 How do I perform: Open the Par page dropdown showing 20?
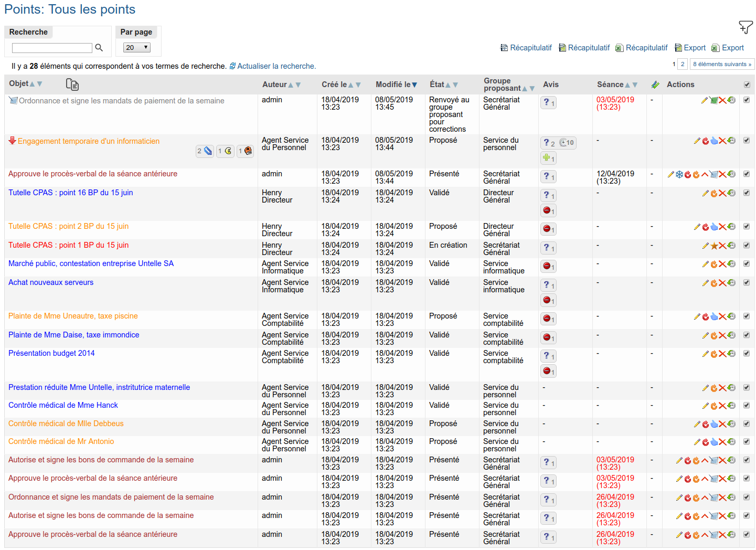pyautogui.click(x=137, y=48)
